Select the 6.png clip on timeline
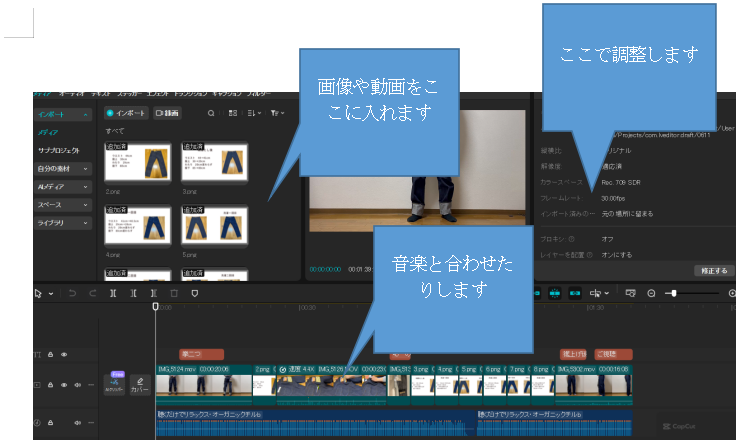The height and width of the screenshot is (440, 736). (x=495, y=385)
